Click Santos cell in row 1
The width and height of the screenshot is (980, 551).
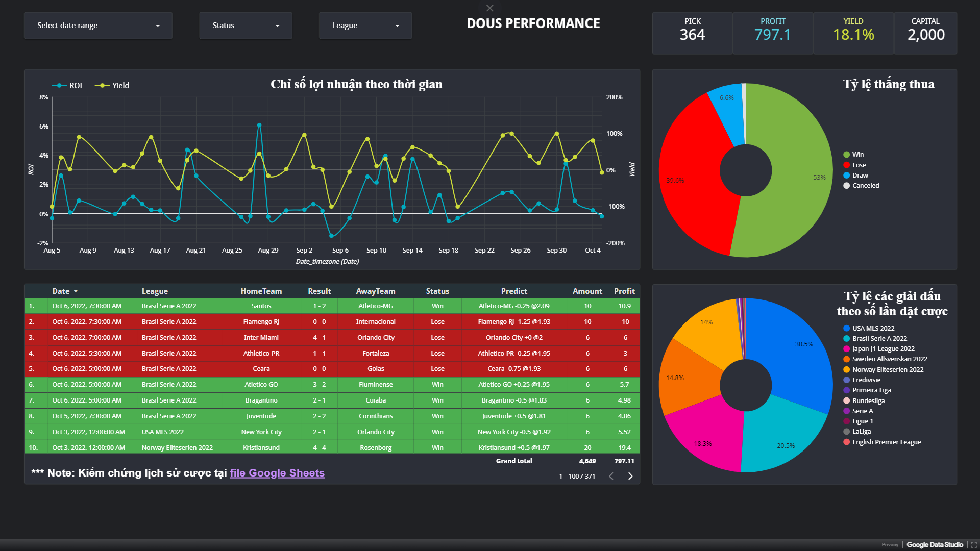(x=261, y=306)
